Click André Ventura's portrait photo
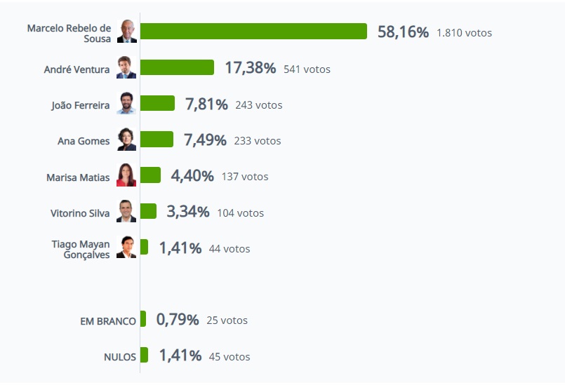 click(x=126, y=67)
